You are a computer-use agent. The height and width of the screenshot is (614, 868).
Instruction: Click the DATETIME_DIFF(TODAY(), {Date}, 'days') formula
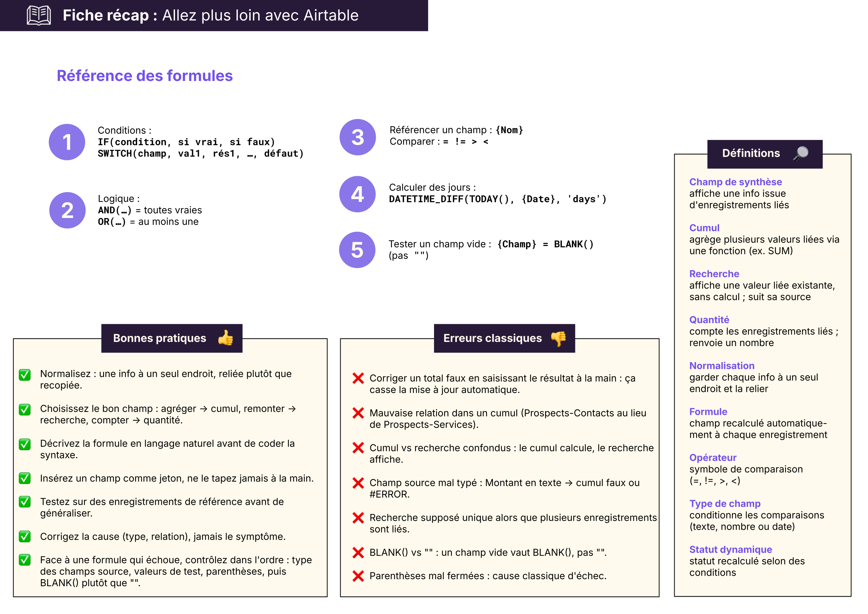coord(498,199)
